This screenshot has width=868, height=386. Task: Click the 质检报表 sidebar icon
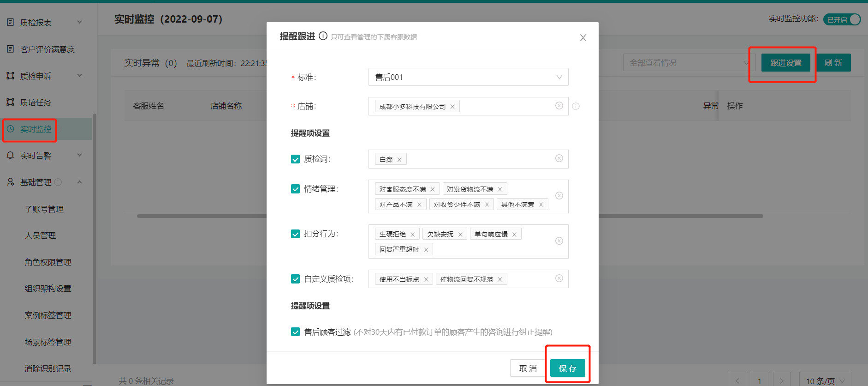click(x=11, y=22)
